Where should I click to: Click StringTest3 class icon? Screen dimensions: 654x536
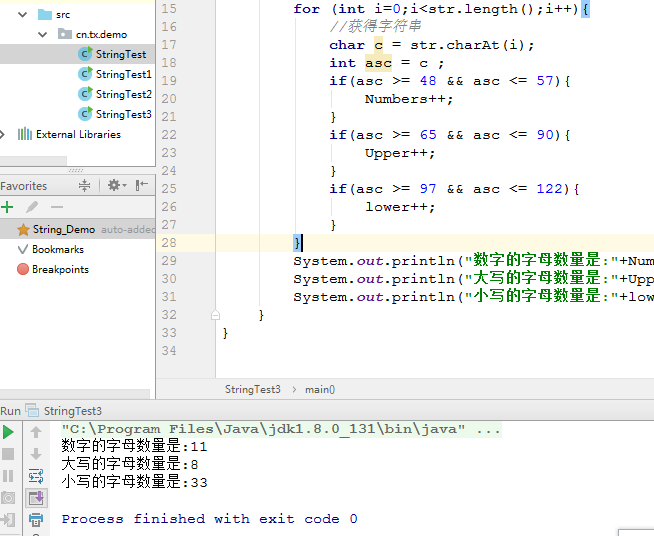[x=85, y=114]
